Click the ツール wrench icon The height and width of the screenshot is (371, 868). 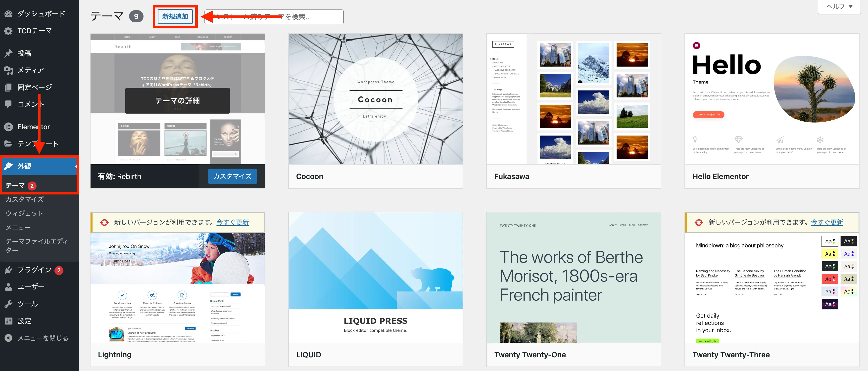(x=8, y=304)
